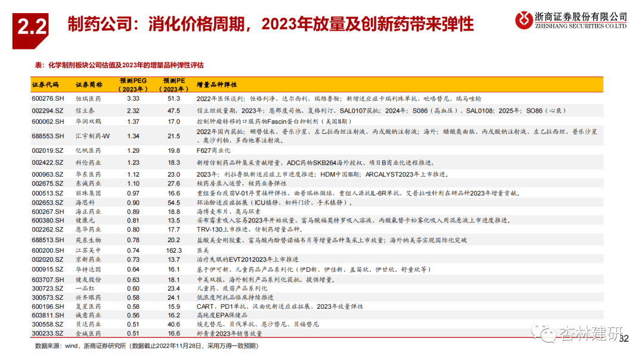Select stock code 600276.SH
Screen dimensions: 644x362
tap(48, 98)
